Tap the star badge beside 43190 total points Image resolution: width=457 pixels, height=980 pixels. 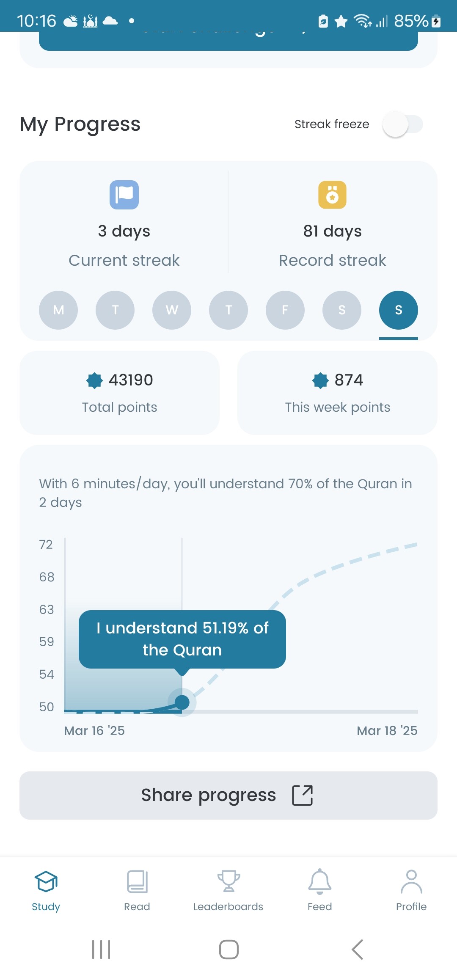[94, 380]
